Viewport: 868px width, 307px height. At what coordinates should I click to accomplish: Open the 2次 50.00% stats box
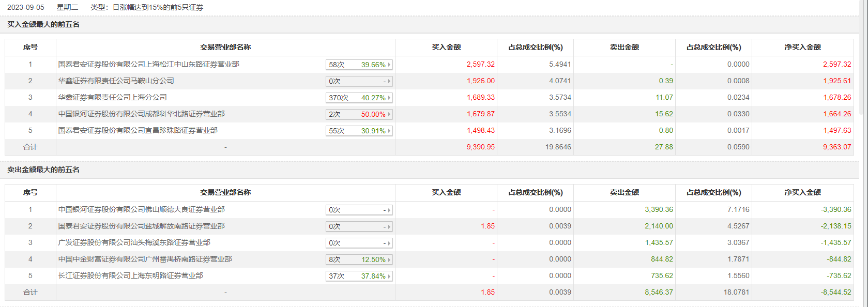[359, 115]
